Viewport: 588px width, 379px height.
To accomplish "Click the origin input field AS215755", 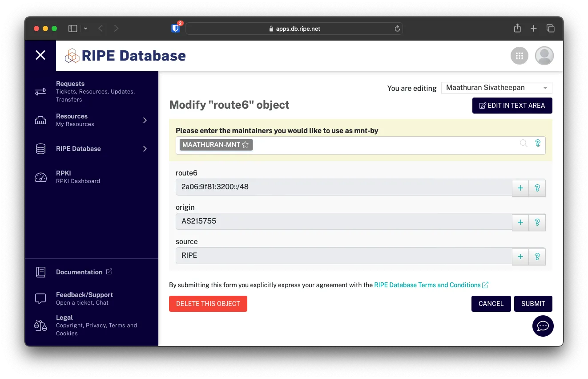I will (343, 221).
